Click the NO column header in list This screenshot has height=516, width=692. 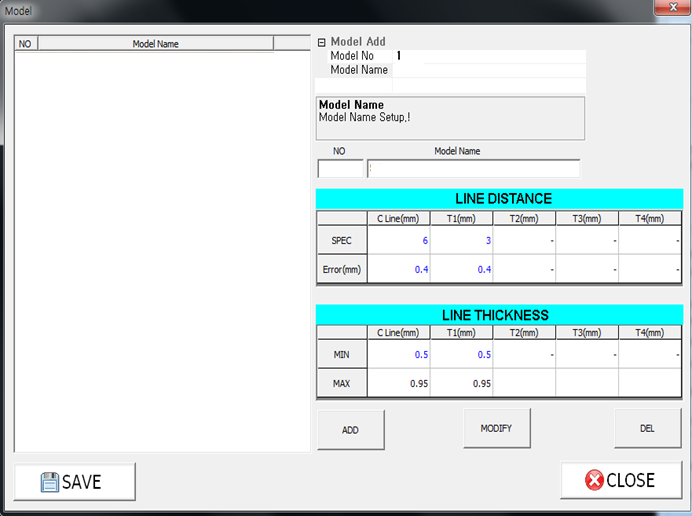point(26,44)
